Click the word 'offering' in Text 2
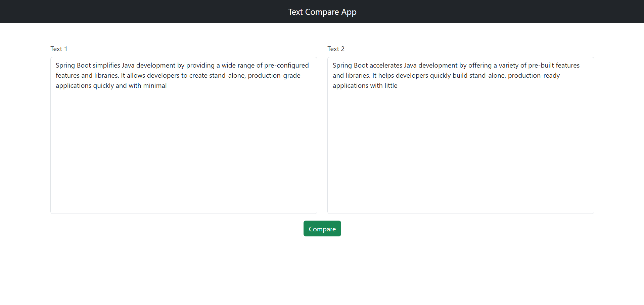The width and height of the screenshot is (644, 305). [x=480, y=65]
